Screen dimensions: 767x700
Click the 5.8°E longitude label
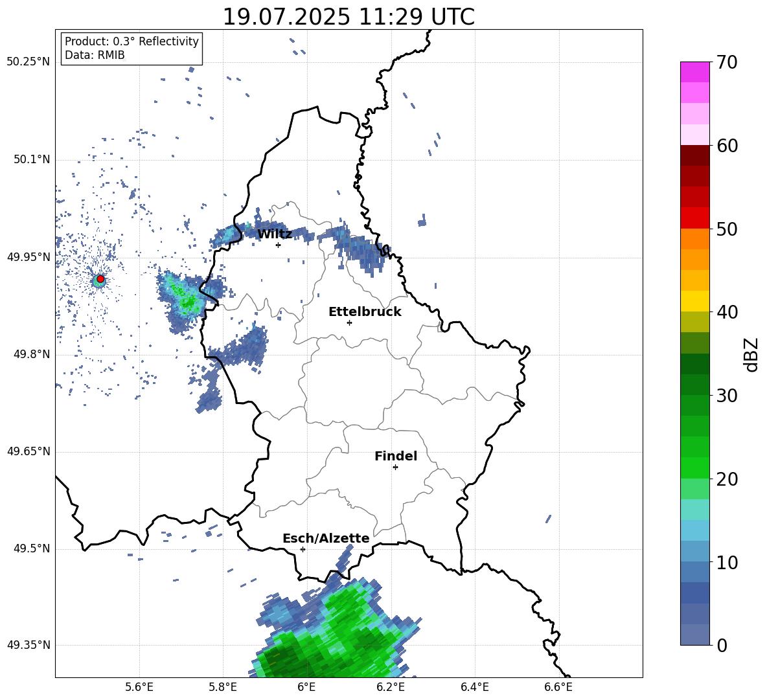pos(223,687)
